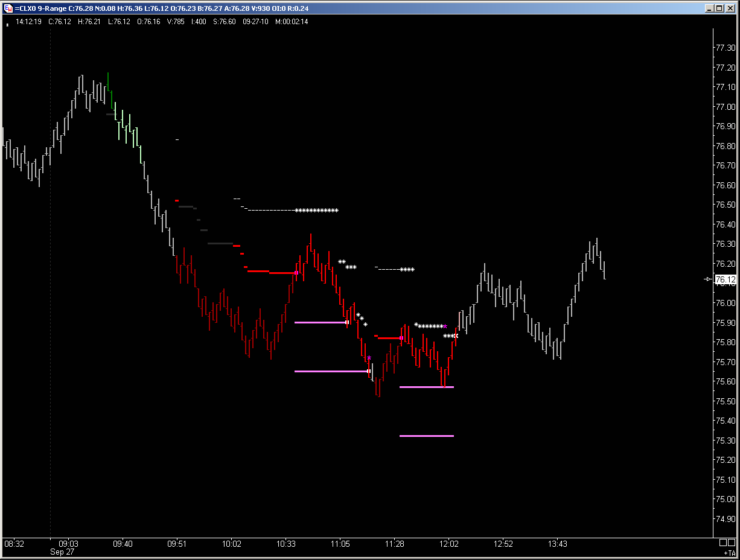
Task: Click the C:76.12 value in the info line
Action: (x=60, y=22)
